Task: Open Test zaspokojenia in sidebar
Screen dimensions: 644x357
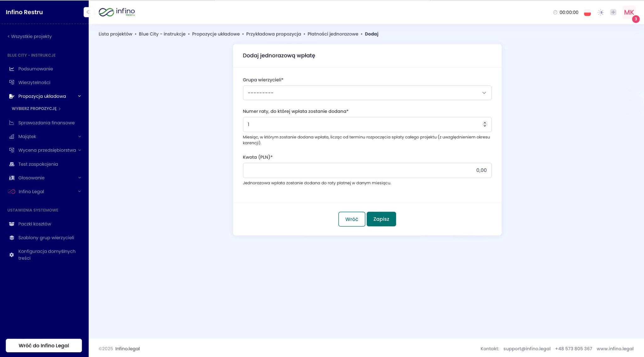Action: pyautogui.click(x=38, y=164)
